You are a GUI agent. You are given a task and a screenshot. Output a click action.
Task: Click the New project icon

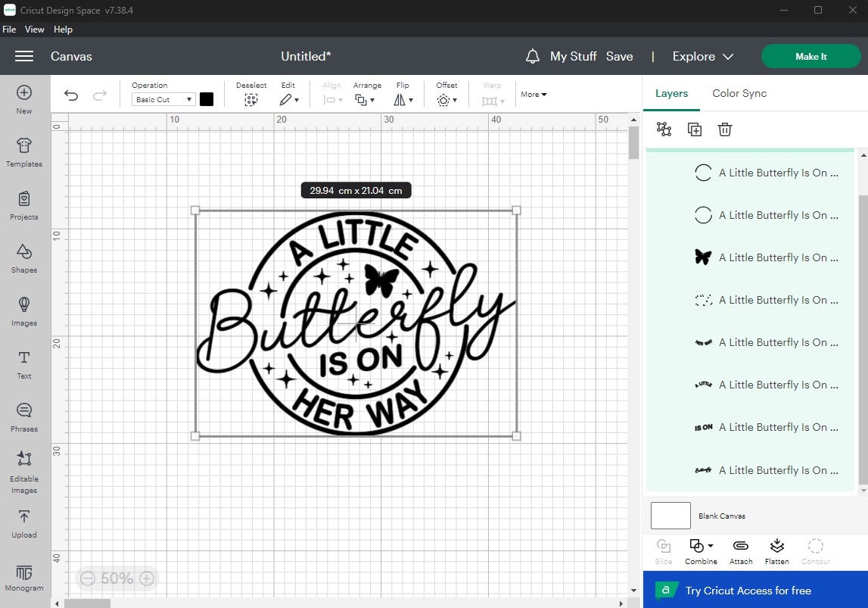tap(23, 100)
